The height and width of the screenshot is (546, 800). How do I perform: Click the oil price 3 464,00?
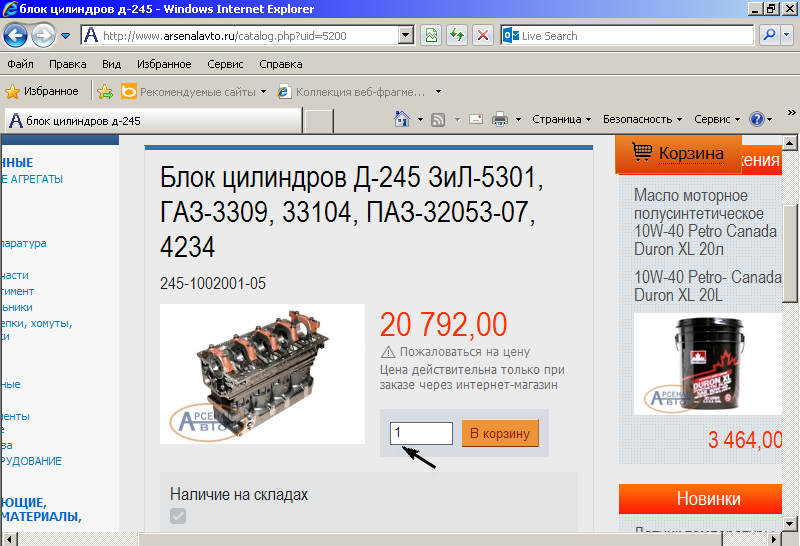745,440
